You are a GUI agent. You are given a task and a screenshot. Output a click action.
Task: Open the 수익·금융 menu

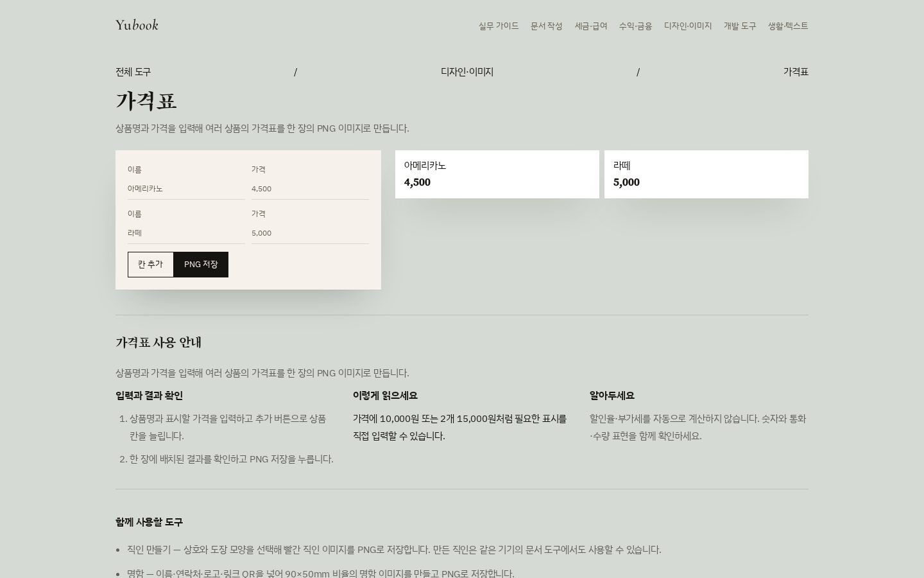635,26
